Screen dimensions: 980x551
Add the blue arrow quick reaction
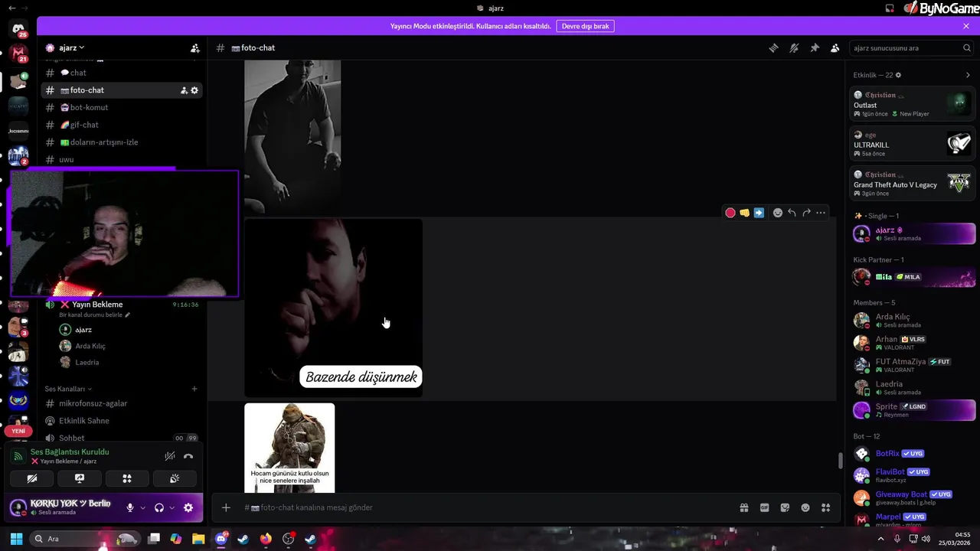[x=759, y=213]
